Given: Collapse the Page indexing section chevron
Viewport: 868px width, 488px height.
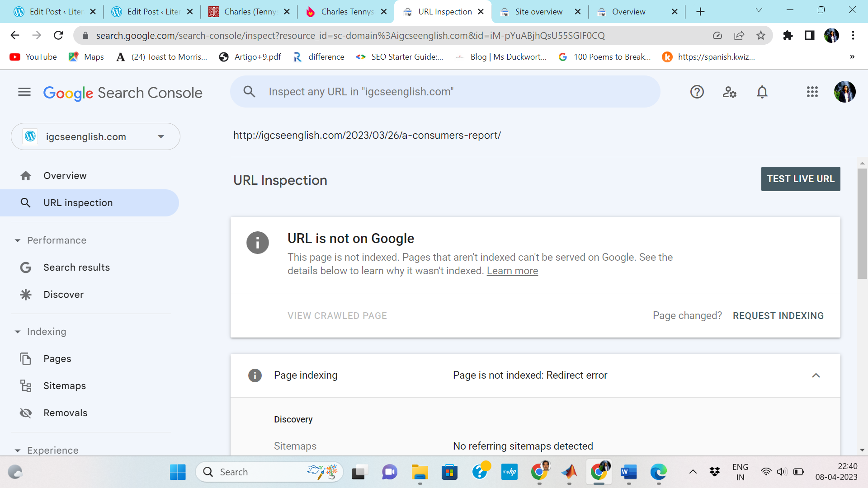Looking at the screenshot, I should pos(816,375).
